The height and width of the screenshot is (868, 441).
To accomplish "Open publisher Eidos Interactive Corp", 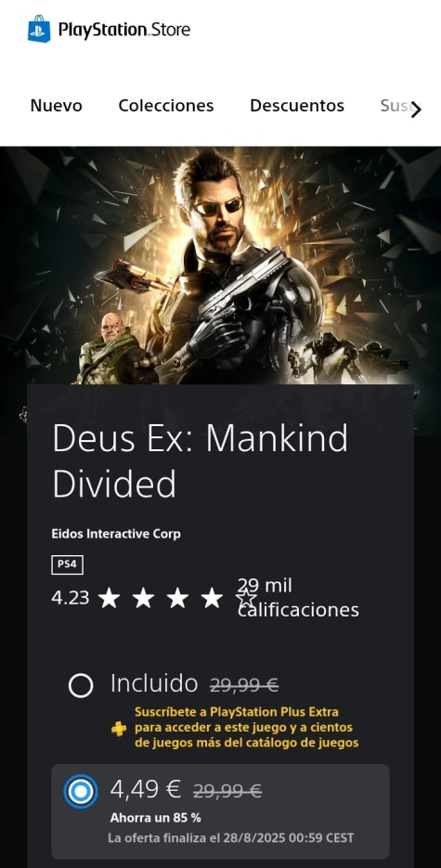I will click(x=116, y=534).
